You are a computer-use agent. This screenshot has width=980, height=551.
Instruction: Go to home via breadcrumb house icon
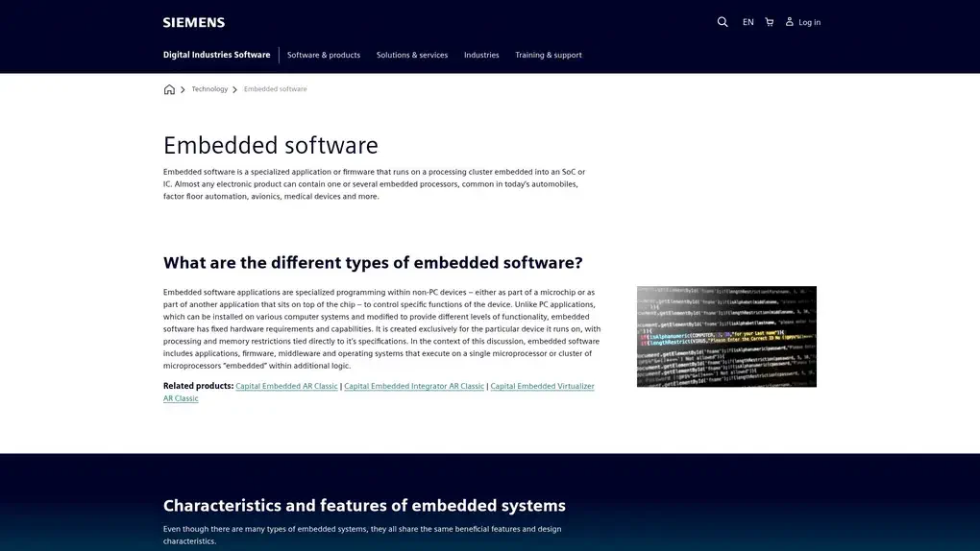(169, 89)
